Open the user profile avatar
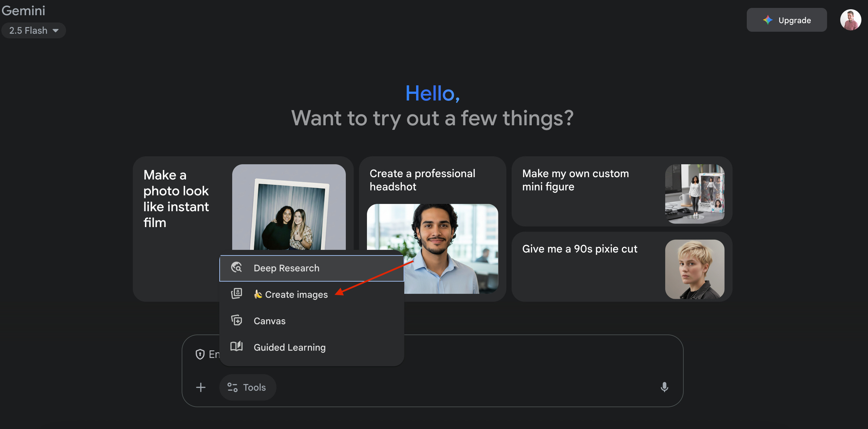 (850, 20)
